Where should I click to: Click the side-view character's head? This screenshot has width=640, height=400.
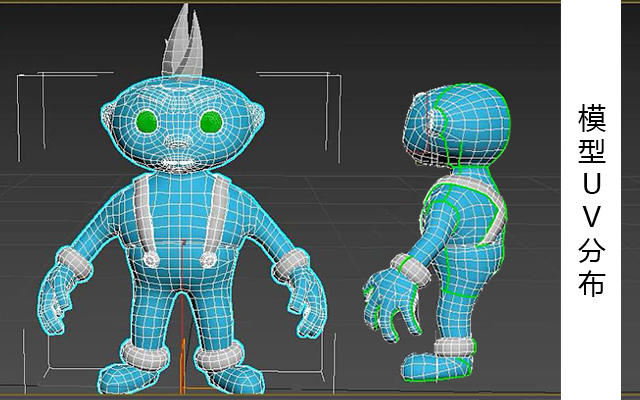456,125
